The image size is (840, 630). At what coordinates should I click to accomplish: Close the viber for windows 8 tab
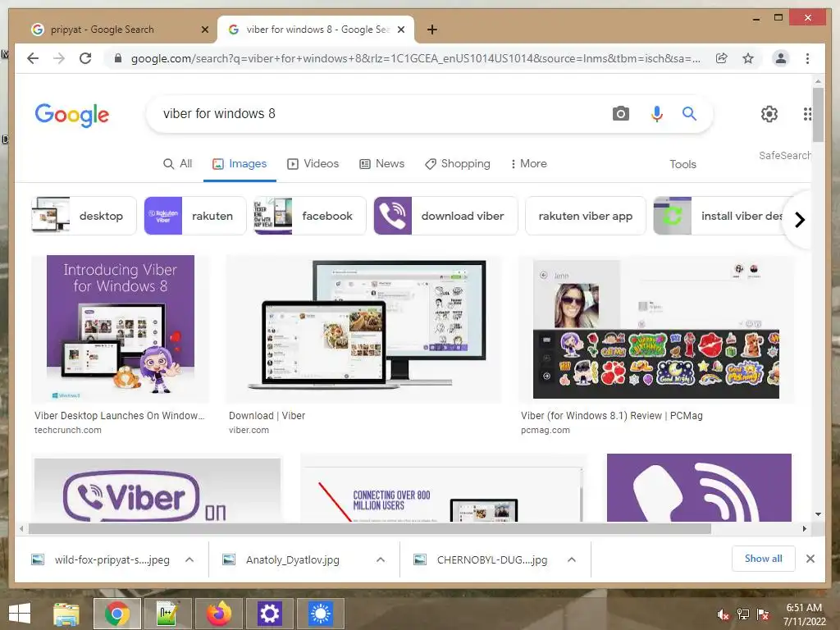(x=400, y=30)
